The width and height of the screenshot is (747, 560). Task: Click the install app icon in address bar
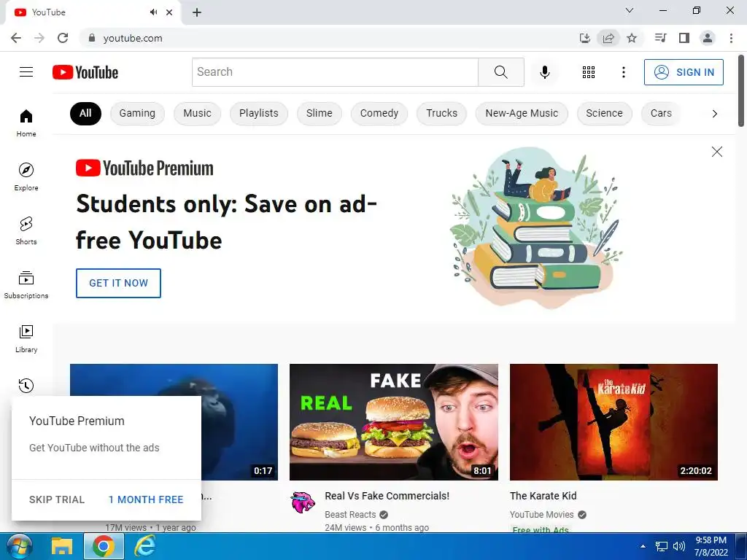click(584, 38)
